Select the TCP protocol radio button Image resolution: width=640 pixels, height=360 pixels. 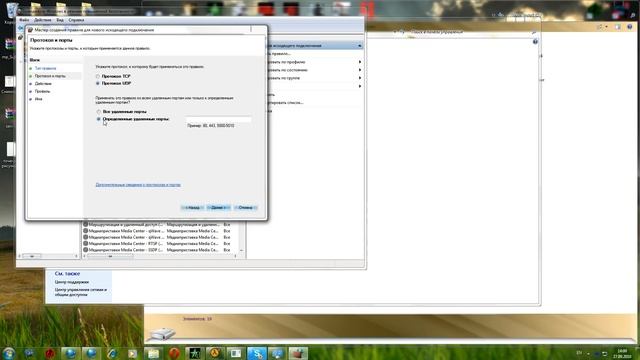[x=98, y=76]
